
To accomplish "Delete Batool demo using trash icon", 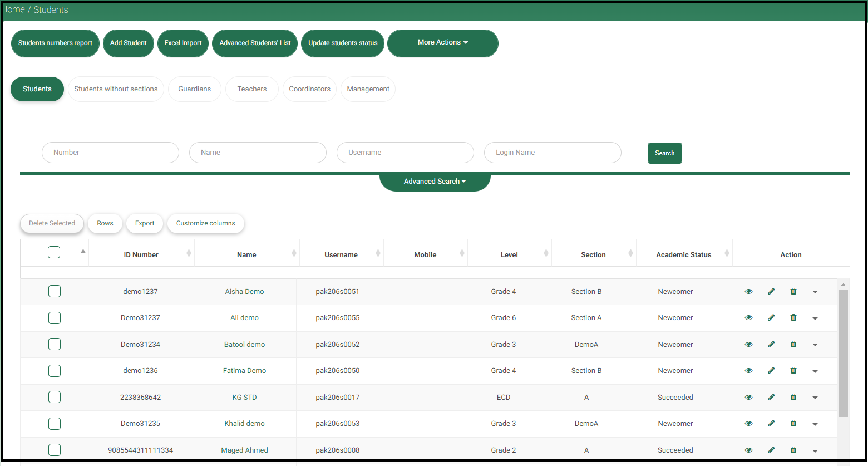I will 793,344.
